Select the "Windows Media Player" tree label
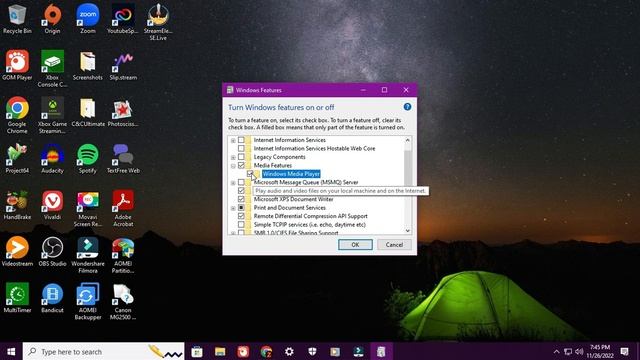This screenshot has height=360, width=640. coord(291,174)
